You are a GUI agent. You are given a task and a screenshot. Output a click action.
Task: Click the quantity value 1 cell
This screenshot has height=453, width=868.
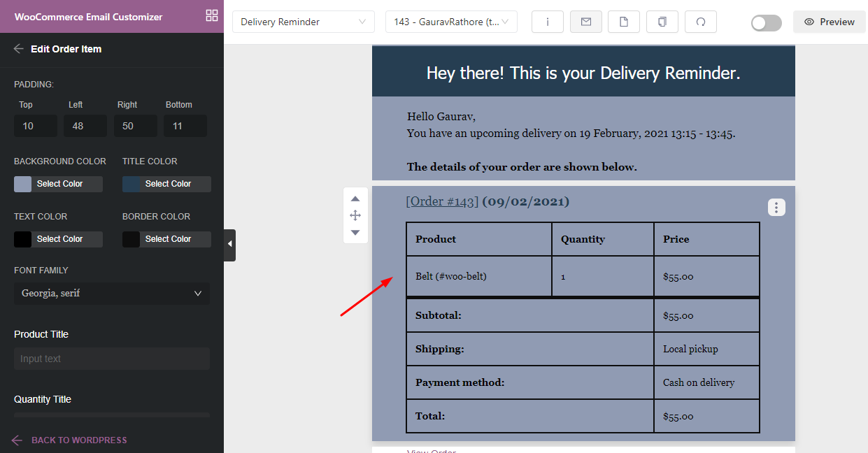click(x=603, y=276)
